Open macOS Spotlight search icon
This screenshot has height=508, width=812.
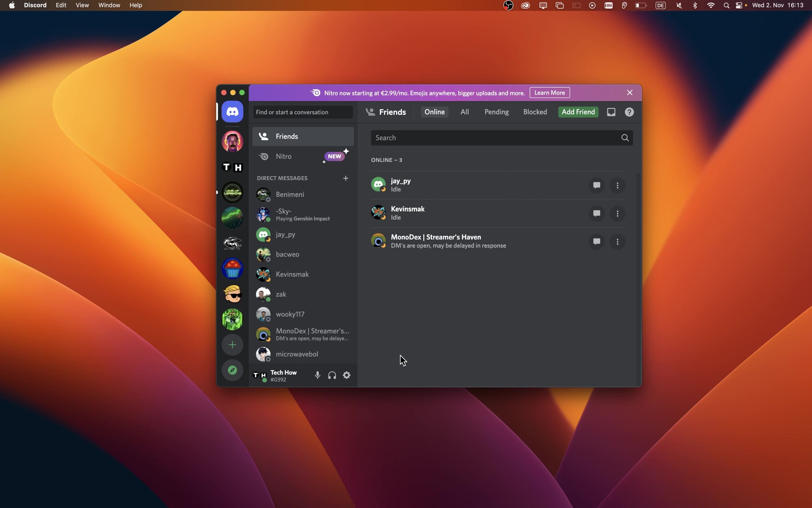(x=726, y=5)
